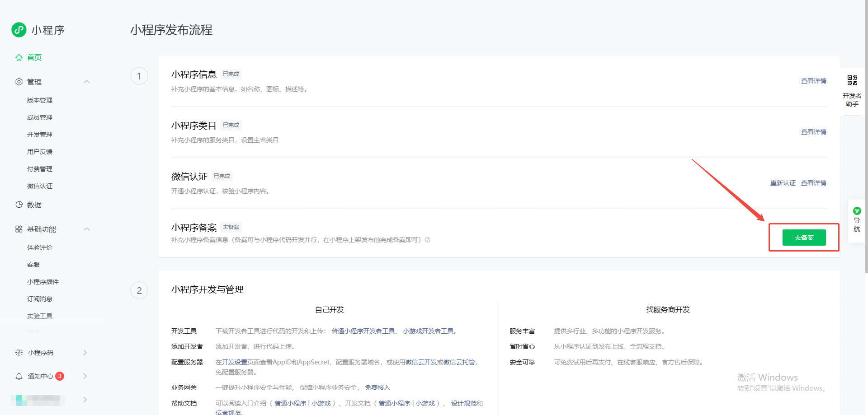This screenshot has width=868, height=415.
Task: Open the 通知中心 bell icon
Action: (19, 376)
